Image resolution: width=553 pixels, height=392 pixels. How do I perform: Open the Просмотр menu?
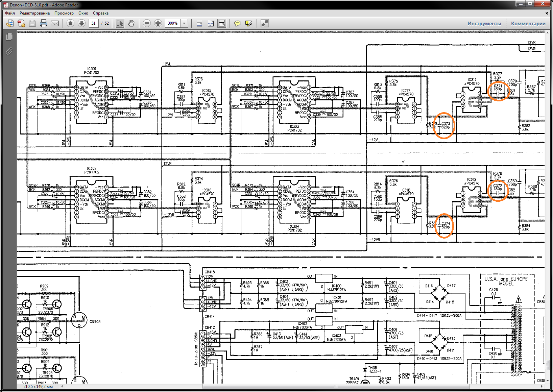tap(64, 13)
